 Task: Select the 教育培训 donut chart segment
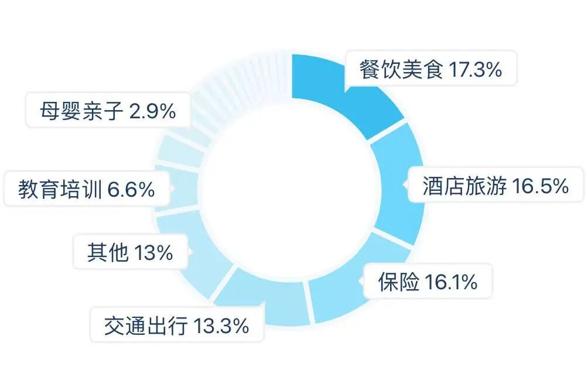coord(176,187)
